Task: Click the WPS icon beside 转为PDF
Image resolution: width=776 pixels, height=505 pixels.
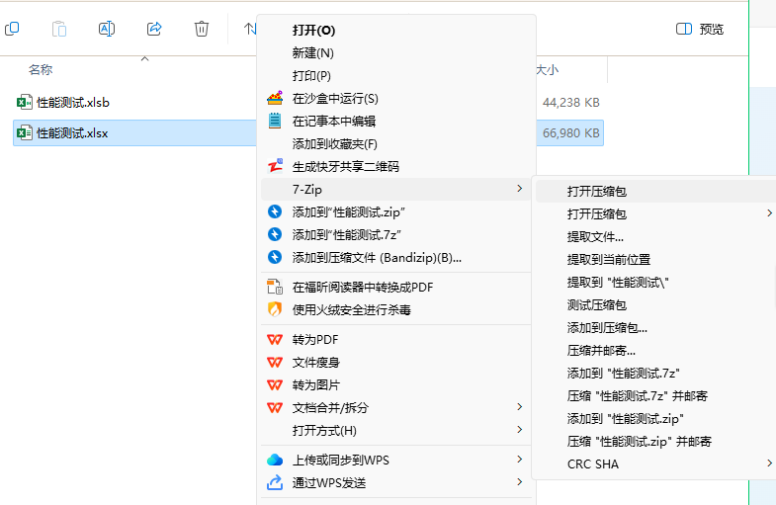Action: click(275, 340)
